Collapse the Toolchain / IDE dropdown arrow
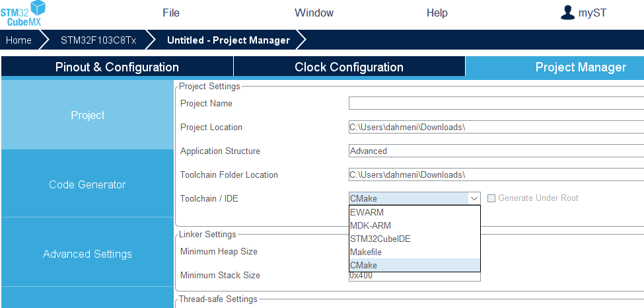 coord(474,198)
